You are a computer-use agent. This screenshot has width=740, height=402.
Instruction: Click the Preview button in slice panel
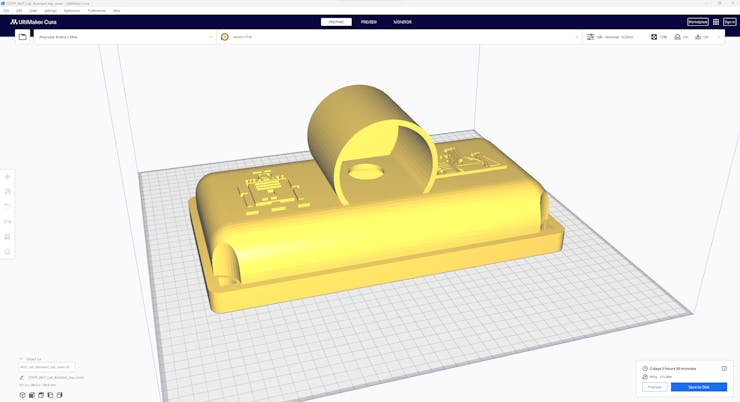click(655, 387)
